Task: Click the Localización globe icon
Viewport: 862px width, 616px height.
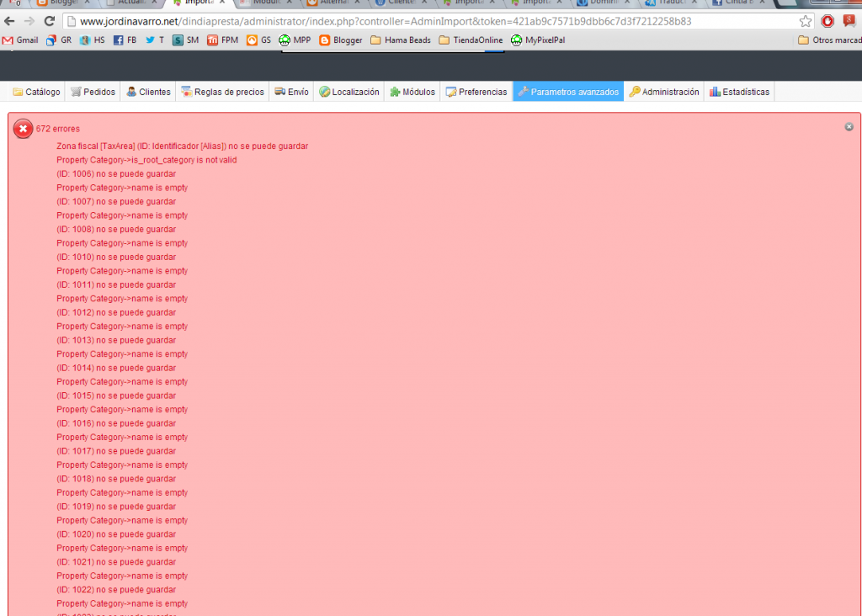Action: 324,92
